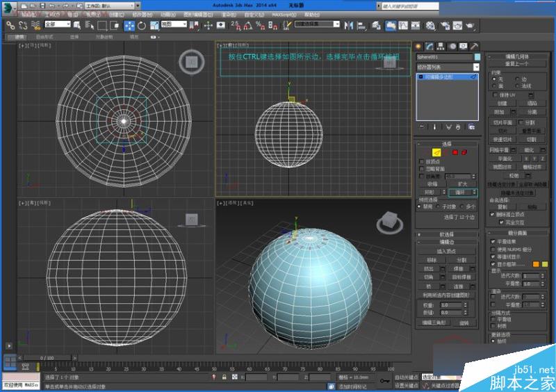Image resolution: width=556 pixels, height=392 pixels.
Task: Click the 插入顶点 (Insert Vertex) button
Action: tap(447, 250)
